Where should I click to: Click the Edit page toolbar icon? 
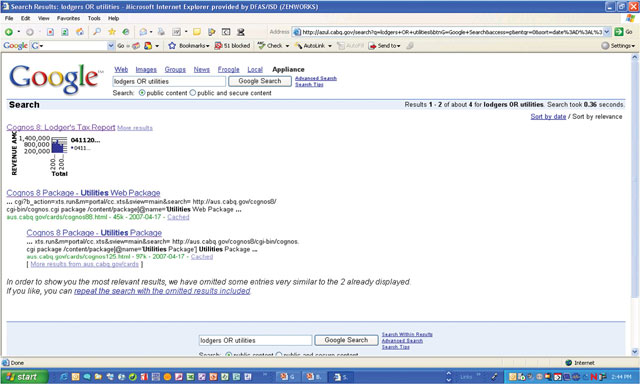point(176,32)
